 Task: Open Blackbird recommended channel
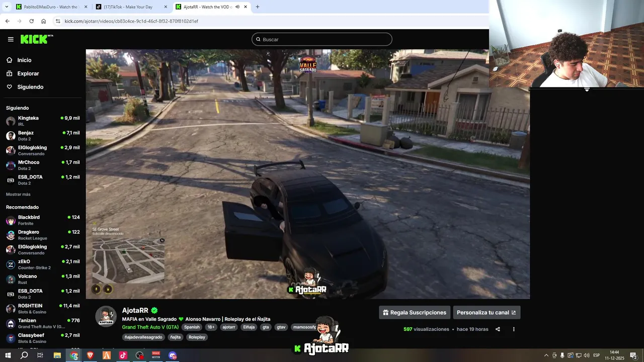(x=43, y=220)
